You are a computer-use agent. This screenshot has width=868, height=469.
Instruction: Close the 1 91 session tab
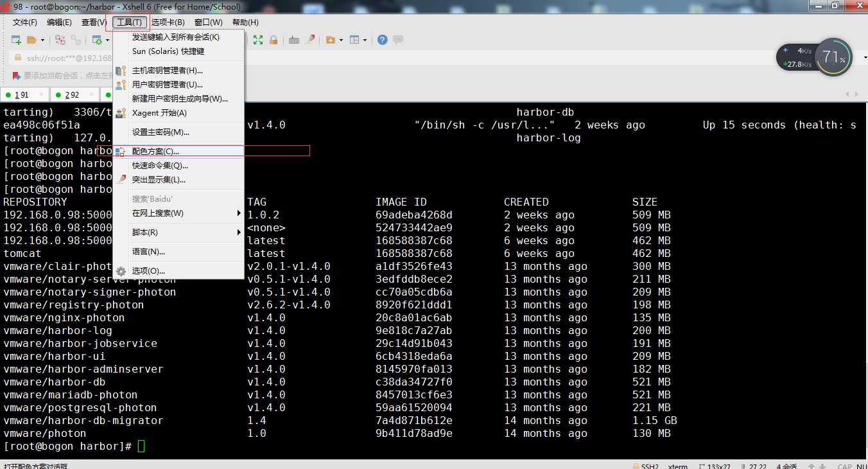tap(42, 95)
